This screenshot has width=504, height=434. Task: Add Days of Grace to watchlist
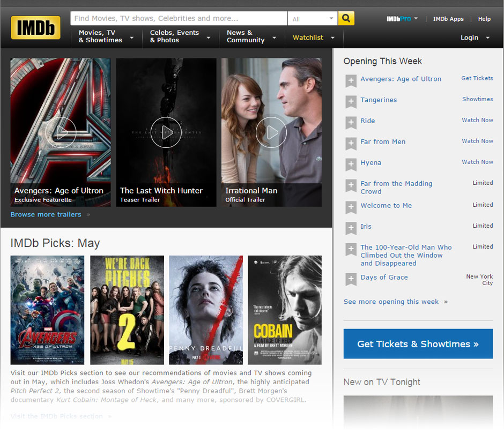[351, 279]
